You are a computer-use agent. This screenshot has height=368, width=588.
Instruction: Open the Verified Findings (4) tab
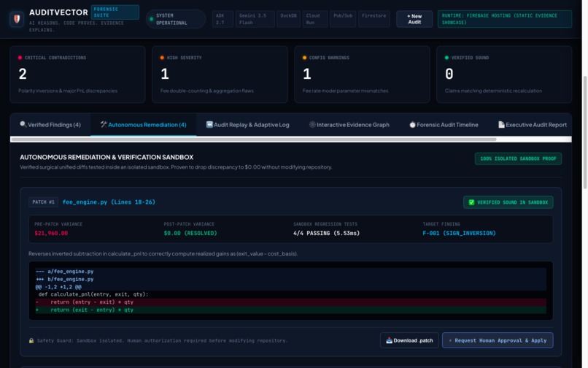(x=50, y=125)
